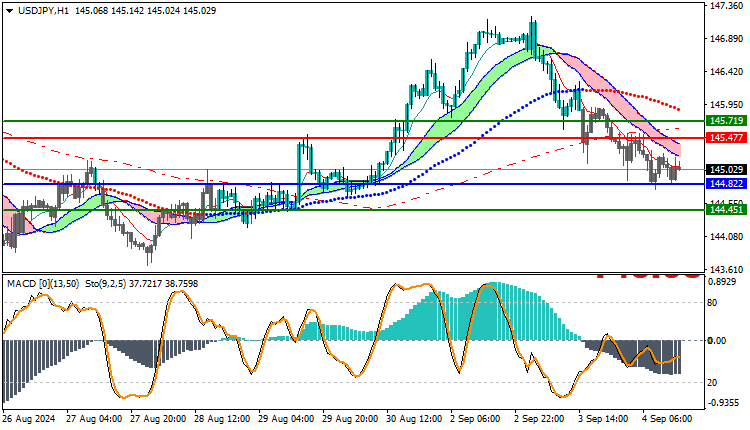This screenshot has width=750, height=430.
Task: Click the 80 stochastic level label
Action: (x=712, y=303)
